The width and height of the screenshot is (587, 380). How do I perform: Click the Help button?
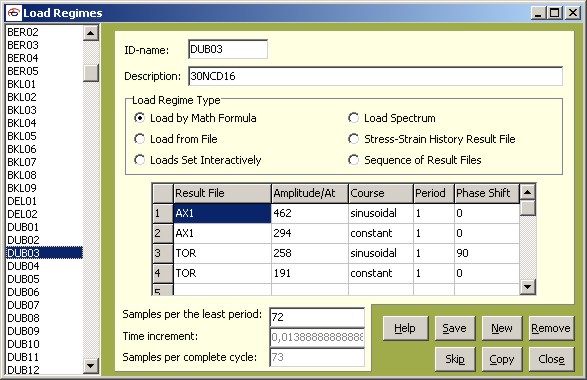click(x=405, y=328)
